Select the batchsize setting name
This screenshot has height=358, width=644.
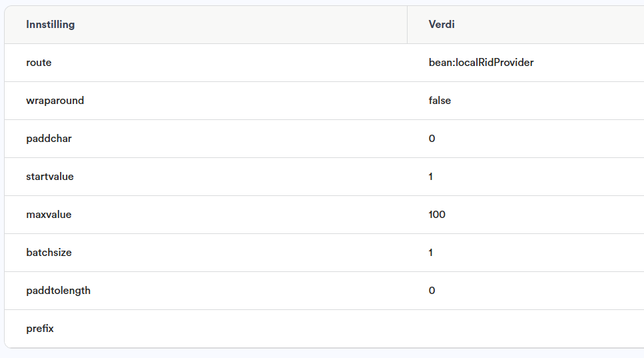tap(49, 253)
